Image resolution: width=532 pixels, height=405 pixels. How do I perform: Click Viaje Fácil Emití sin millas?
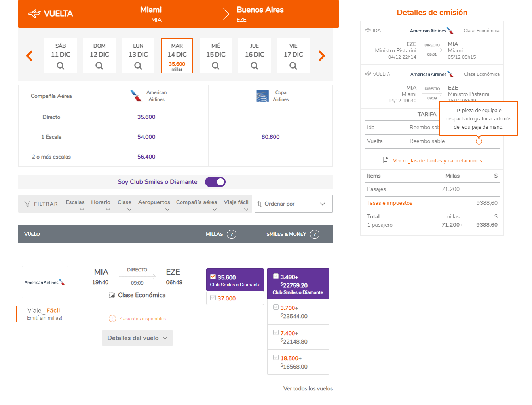44,314
